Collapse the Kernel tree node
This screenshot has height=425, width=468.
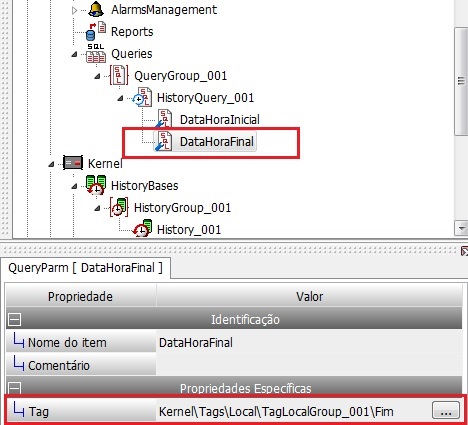(x=51, y=164)
